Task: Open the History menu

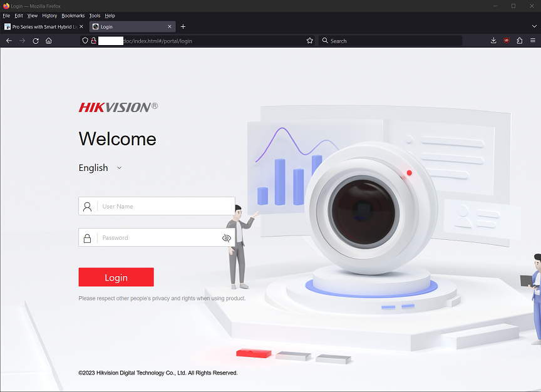Action: tap(49, 16)
